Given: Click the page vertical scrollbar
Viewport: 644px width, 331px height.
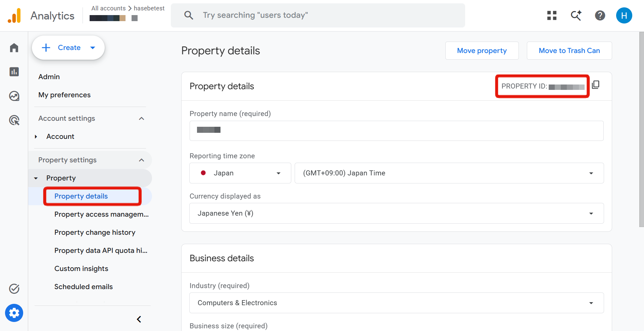Looking at the screenshot, I should coord(641,129).
